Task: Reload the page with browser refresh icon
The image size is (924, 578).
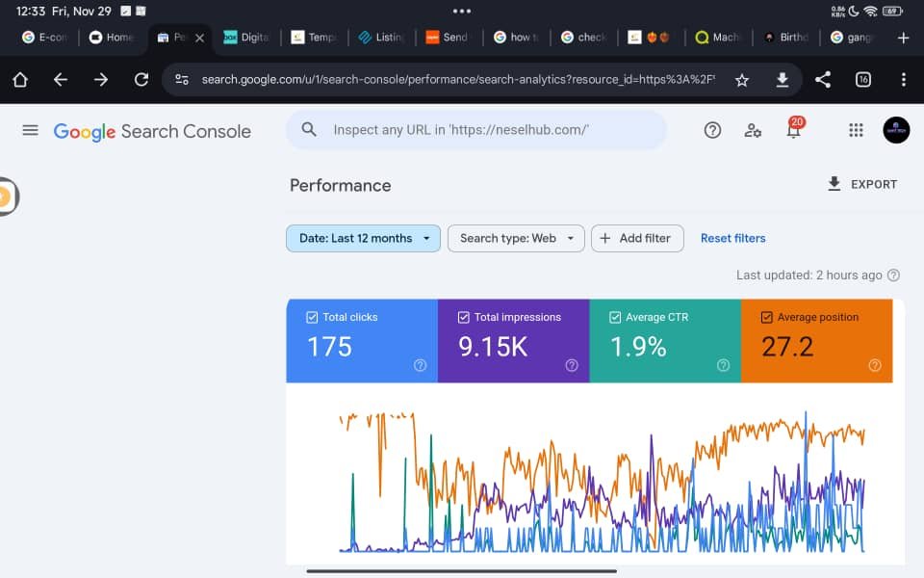Action: pos(141,80)
